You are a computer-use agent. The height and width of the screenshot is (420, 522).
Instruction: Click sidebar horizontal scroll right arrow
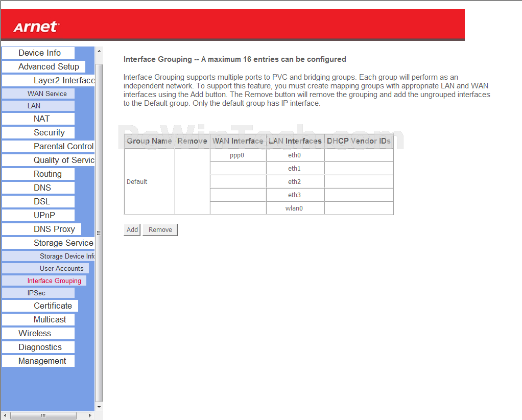[90, 416]
